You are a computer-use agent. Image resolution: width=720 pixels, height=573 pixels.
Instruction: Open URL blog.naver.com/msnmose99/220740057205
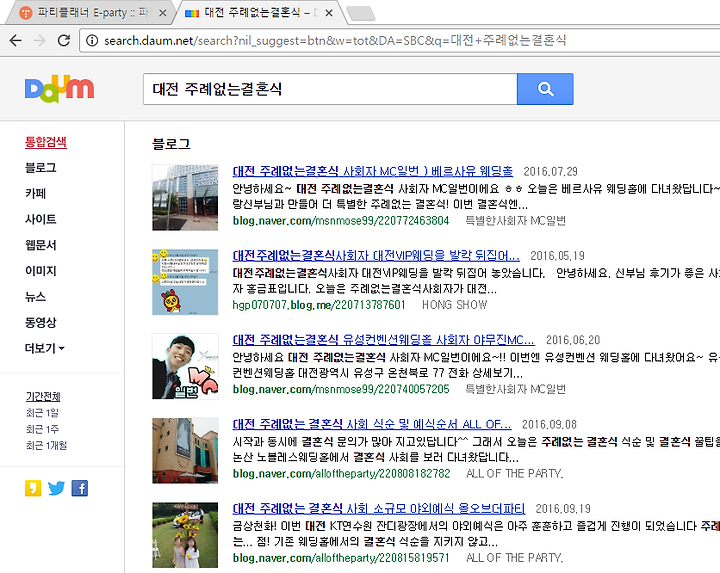pyautogui.click(x=341, y=389)
